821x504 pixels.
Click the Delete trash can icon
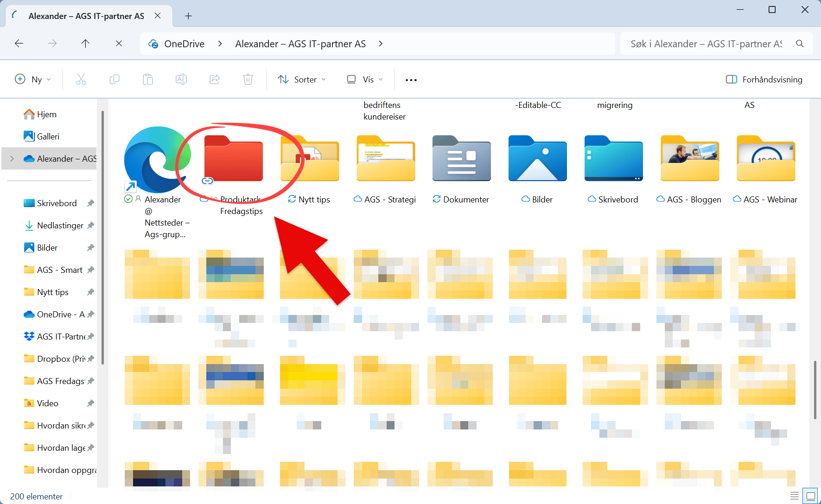point(248,80)
